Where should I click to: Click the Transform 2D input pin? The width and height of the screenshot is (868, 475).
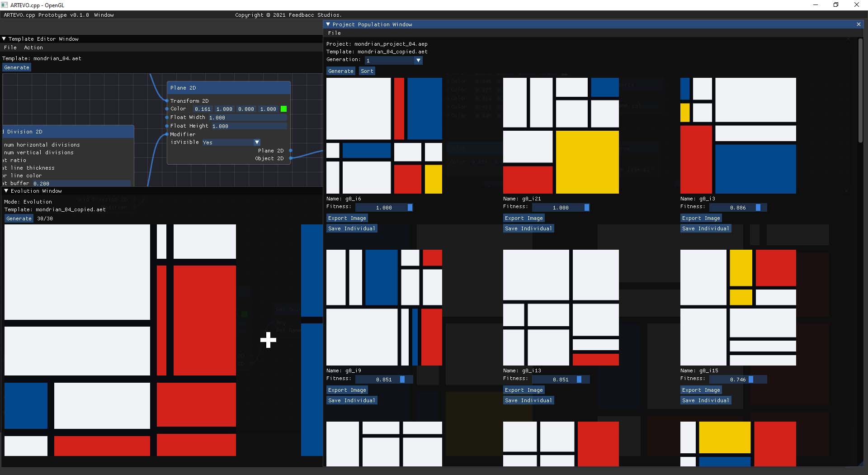click(x=167, y=101)
